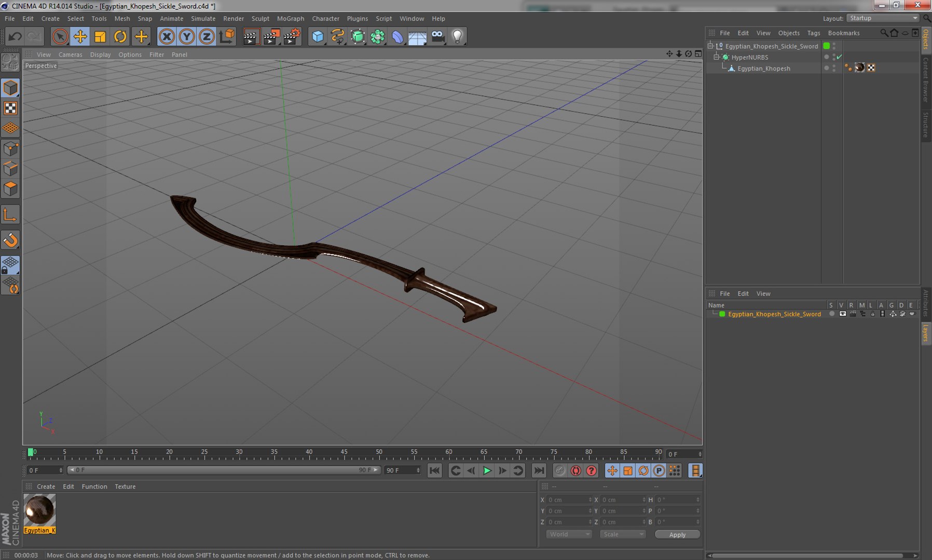This screenshot has width=932, height=560.
Task: Open the Array modeling objects icon
Action: click(x=378, y=36)
